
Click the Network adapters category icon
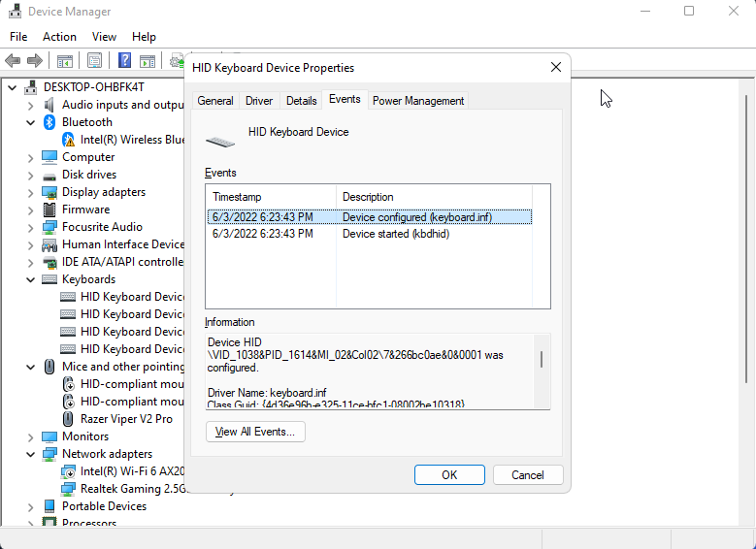pos(49,454)
